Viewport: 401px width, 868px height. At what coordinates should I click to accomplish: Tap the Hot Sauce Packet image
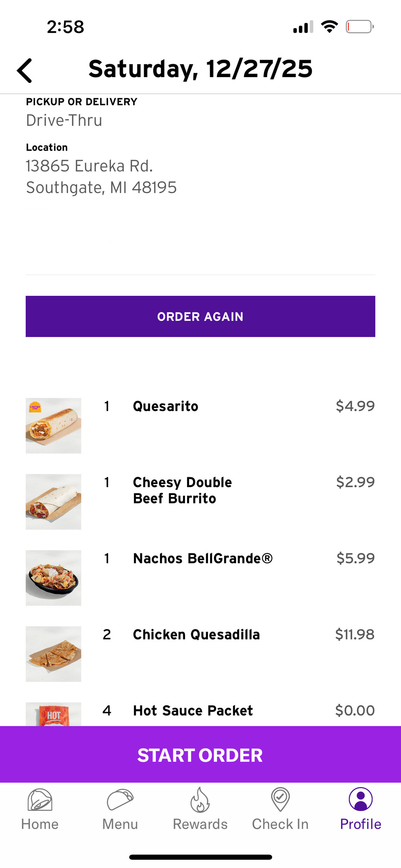pyautogui.click(x=53, y=715)
